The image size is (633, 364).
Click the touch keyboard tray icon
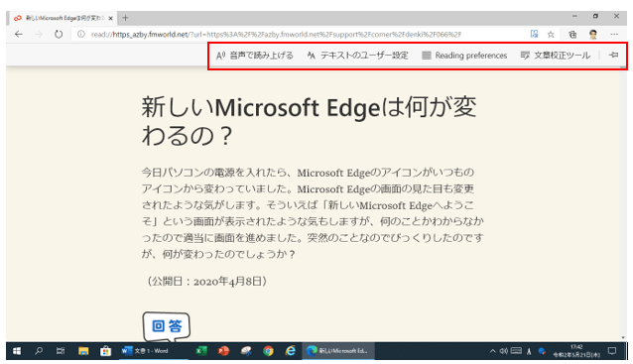pyautogui.click(x=516, y=351)
